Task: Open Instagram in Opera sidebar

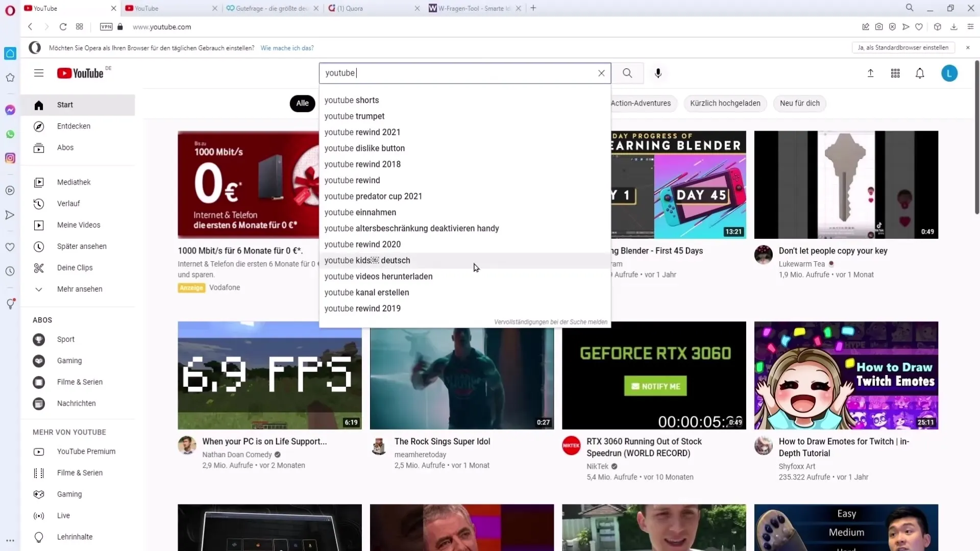Action: click(x=10, y=158)
